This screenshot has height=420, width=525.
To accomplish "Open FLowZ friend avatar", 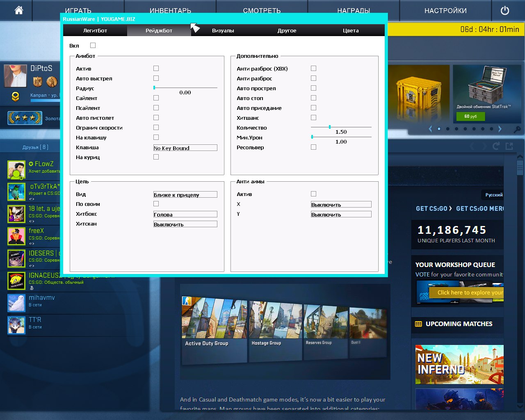I will [x=16, y=170].
